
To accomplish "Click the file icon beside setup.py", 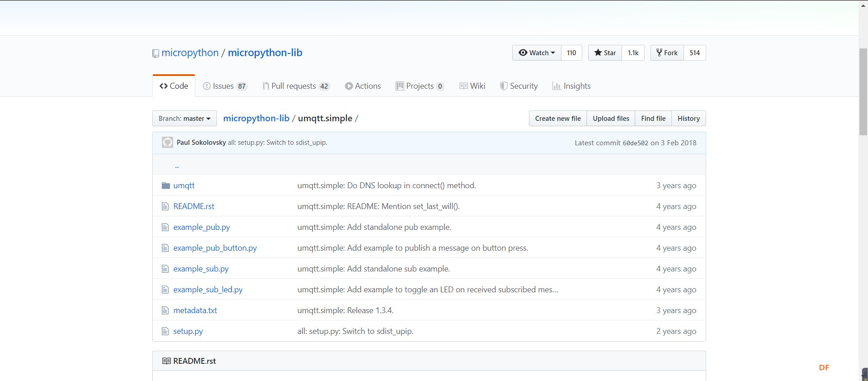I will tap(165, 331).
